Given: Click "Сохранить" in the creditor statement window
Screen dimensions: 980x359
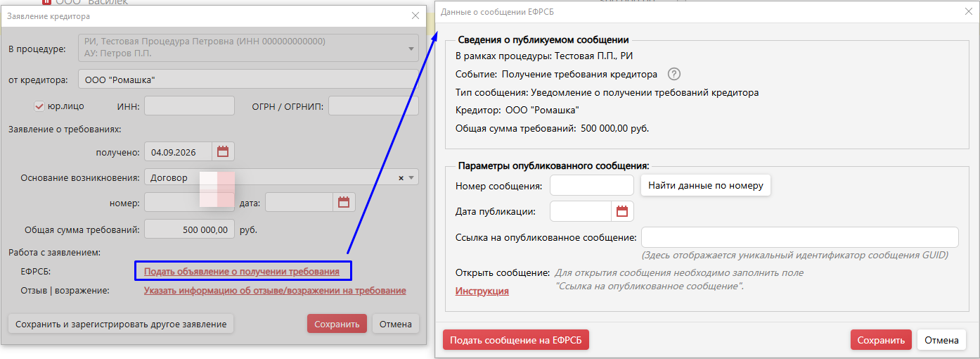Looking at the screenshot, I should pyautogui.click(x=337, y=324).
